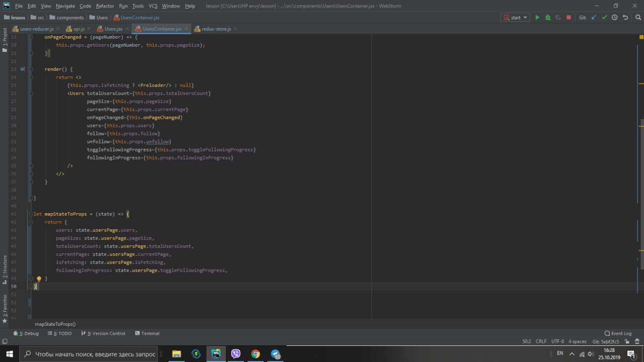Image resolution: width=644 pixels, height=362 pixels.
Task: Click the green Debug bug icon
Action: click(x=548, y=18)
